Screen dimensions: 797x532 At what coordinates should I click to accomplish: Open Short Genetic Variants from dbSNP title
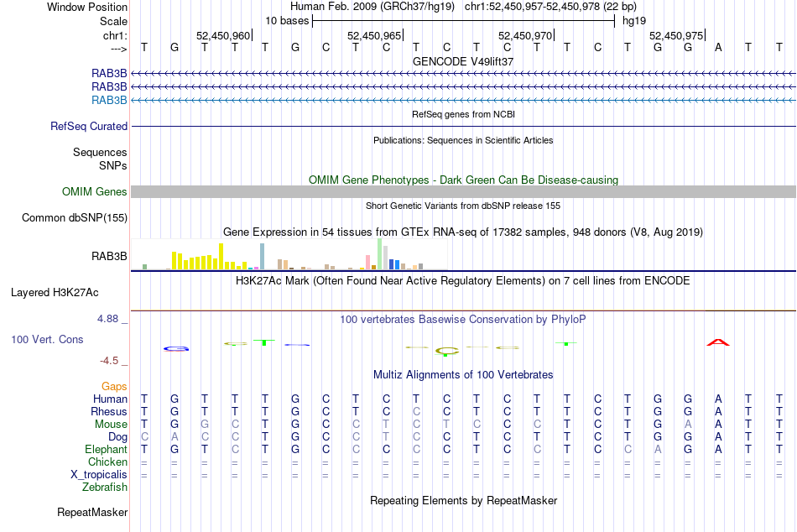click(x=463, y=206)
